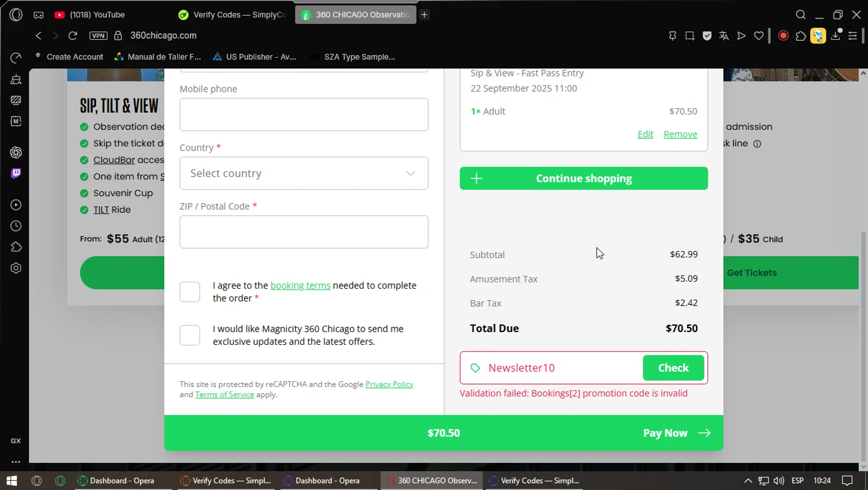
Task: Add page to bookmarks heart icon
Action: (759, 36)
